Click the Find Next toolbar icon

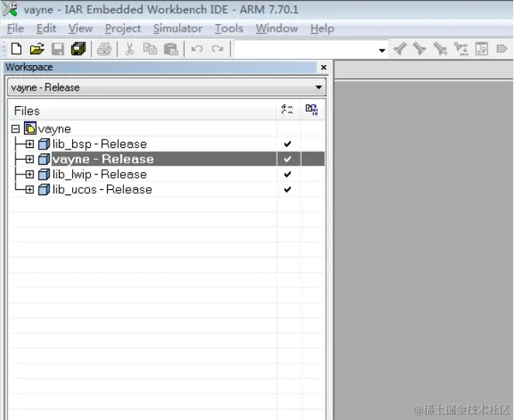(419, 49)
